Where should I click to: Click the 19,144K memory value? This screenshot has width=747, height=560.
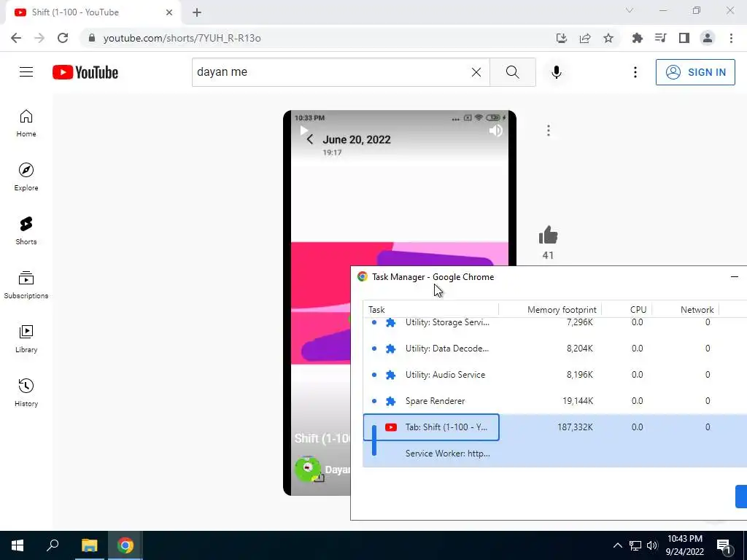(x=578, y=401)
